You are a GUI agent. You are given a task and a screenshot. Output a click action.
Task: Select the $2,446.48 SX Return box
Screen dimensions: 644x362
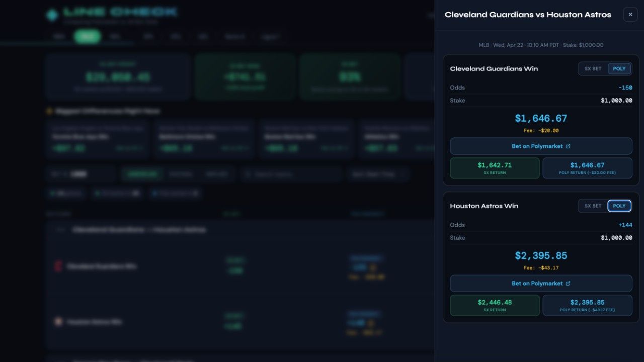click(x=495, y=305)
